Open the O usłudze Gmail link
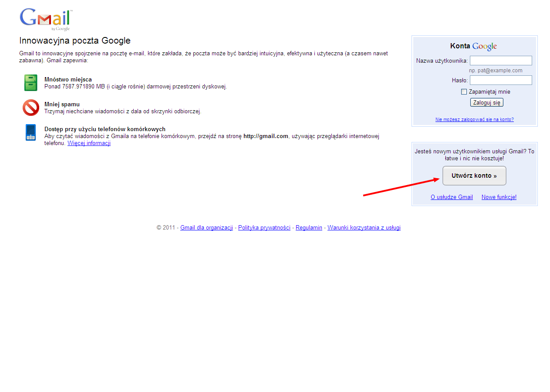Screen dimensions: 550x392 tap(452, 197)
